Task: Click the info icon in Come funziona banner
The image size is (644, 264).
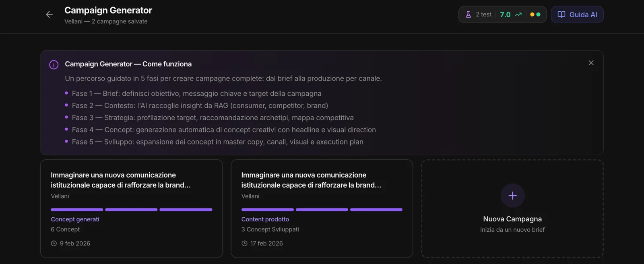Action: pyautogui.click(x=54, y=65)
